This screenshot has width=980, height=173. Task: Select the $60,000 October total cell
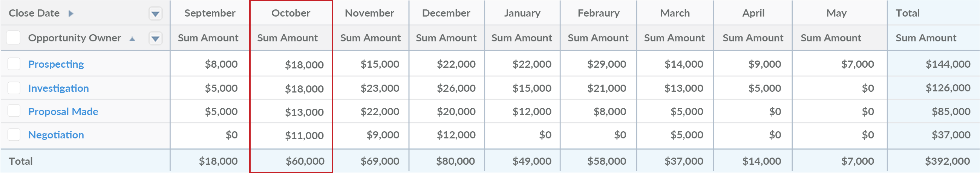pos(305,161)
